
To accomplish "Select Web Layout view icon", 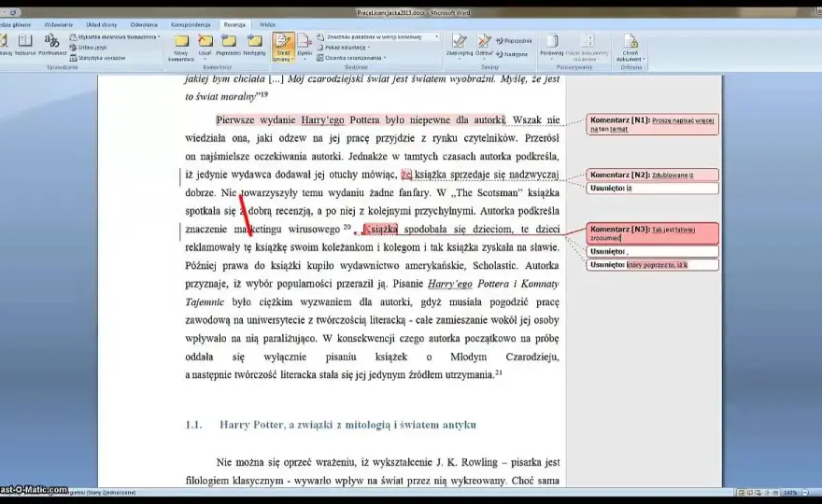I will (758, 493).
